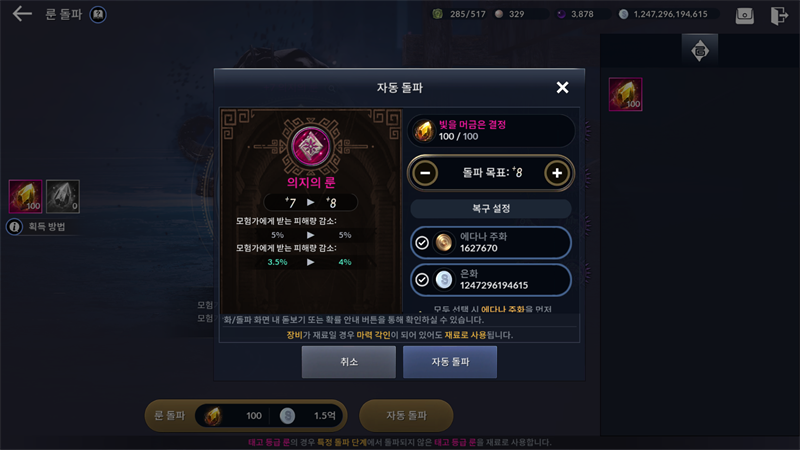Click the exit door icon

click(x=779, y=15)
